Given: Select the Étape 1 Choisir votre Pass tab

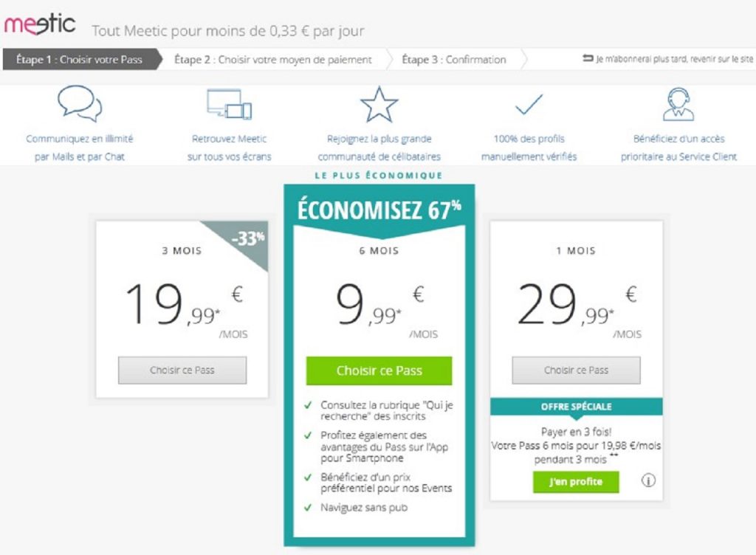Looking at the screenshot, I should [81, 60].
